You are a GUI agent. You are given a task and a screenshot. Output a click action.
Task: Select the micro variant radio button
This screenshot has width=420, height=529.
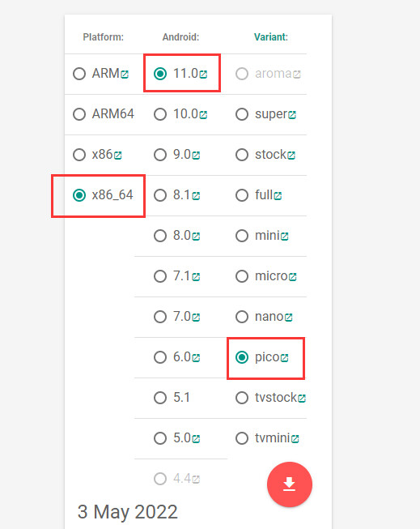coord(242,276)
